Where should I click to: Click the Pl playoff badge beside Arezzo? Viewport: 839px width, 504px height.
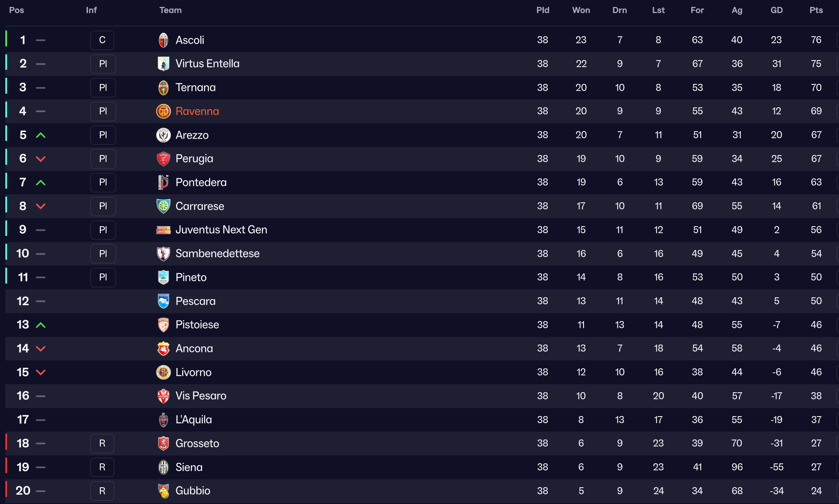point(103,135)
